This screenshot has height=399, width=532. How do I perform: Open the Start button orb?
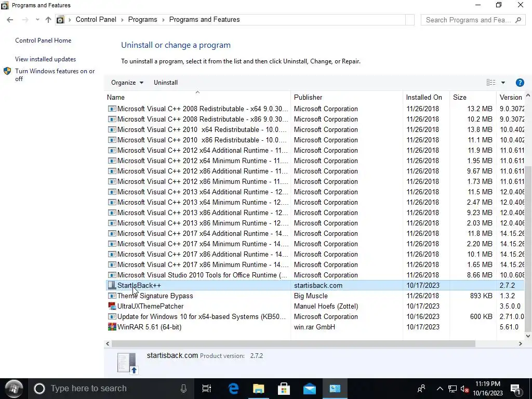pos(14,389)
